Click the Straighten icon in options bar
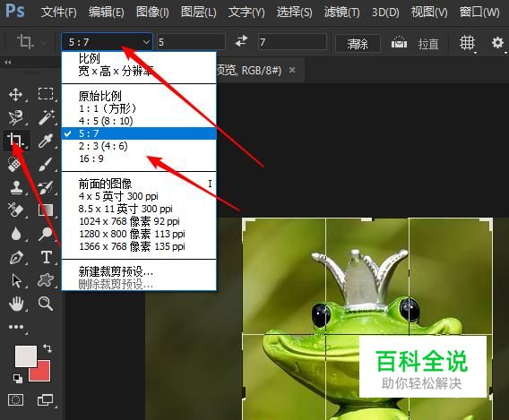Screen dimensions: 509x420 pos(399,42)
